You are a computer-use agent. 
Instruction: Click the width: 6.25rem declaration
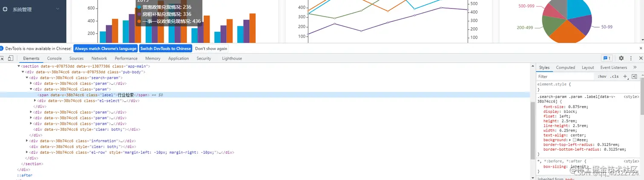[560, 131]
